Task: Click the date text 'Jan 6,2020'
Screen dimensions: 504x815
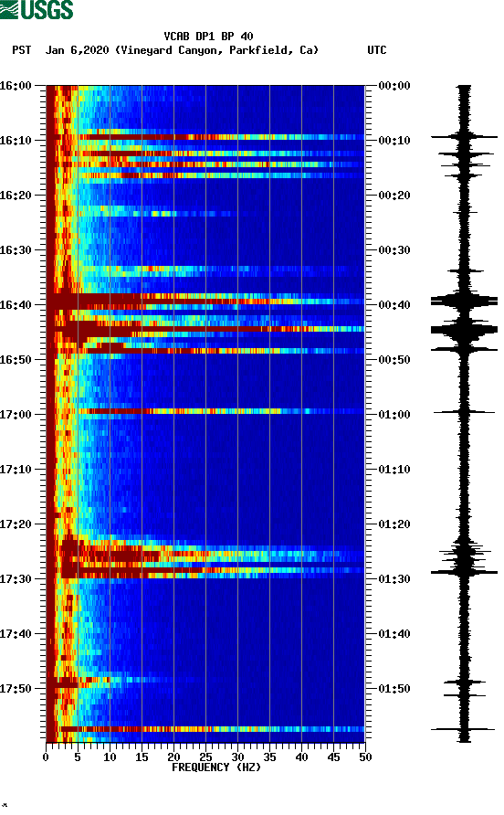Action: (x=78, y=50)
